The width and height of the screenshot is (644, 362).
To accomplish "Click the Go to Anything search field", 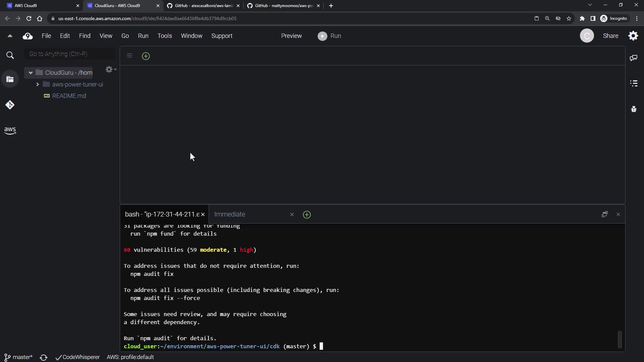I will pos(70,54).
